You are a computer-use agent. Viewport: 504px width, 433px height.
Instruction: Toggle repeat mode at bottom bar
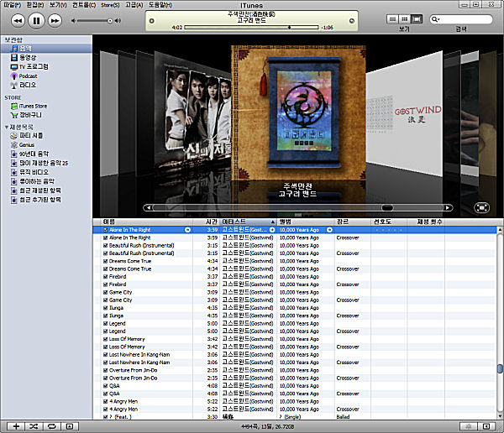click(x=52, y=426)
